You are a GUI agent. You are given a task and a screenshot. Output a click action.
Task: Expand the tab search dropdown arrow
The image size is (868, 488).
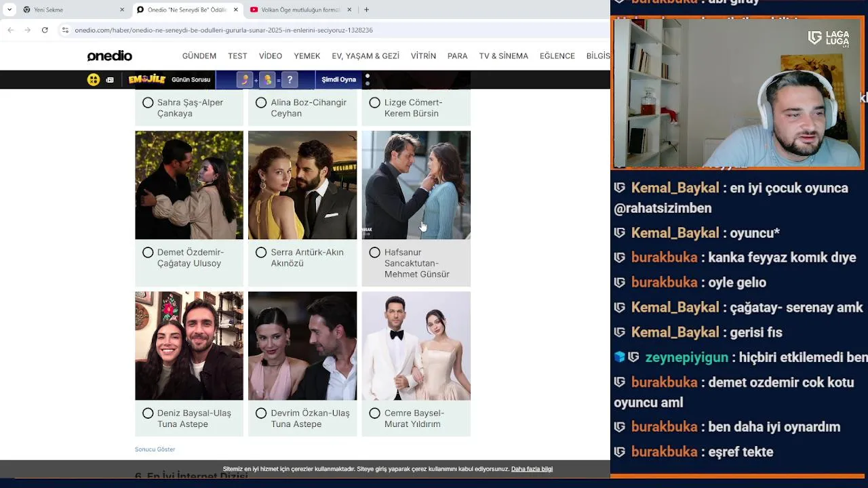tap(9, 9)
